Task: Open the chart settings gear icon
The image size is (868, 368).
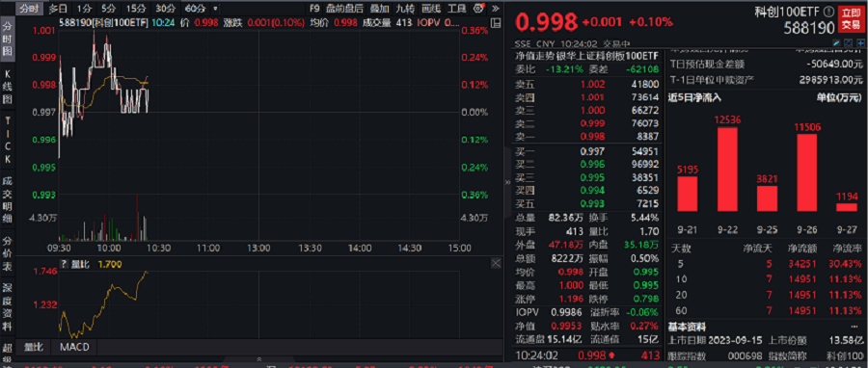Action: (x=478, y=9)
